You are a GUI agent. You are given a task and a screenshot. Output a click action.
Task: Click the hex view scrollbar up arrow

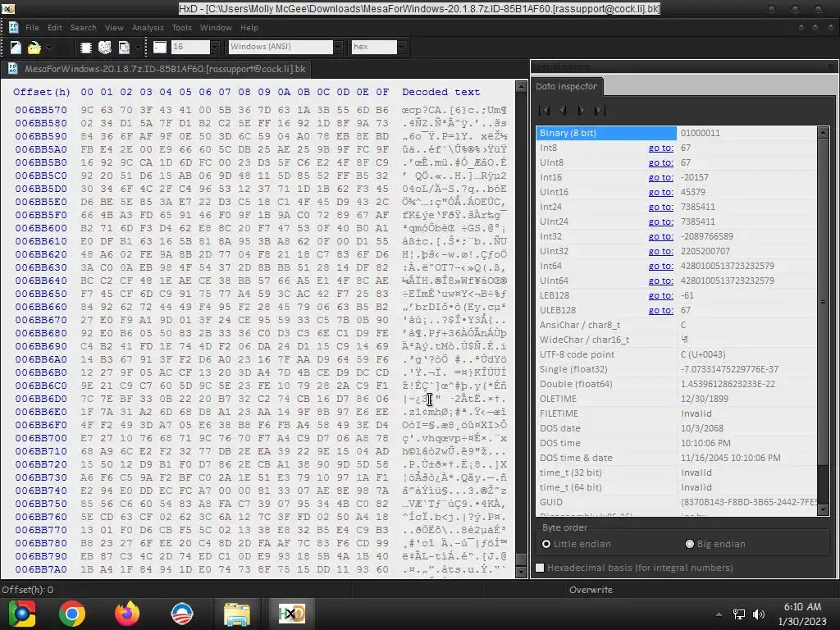(x=521, y=87)
